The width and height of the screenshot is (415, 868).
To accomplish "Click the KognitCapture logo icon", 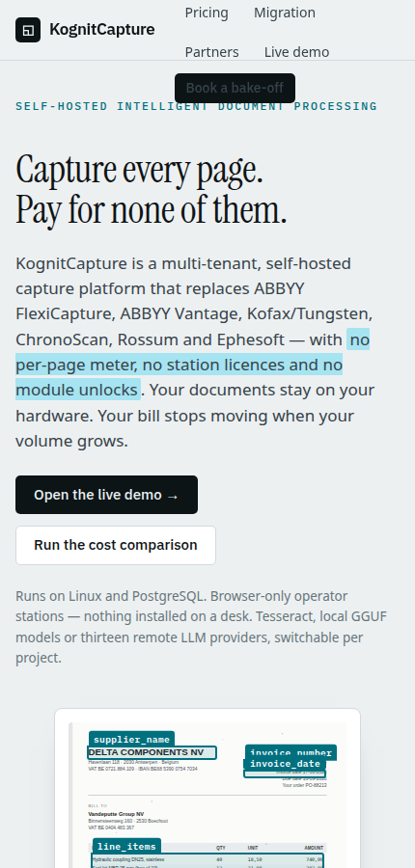I will pos(28,30).
